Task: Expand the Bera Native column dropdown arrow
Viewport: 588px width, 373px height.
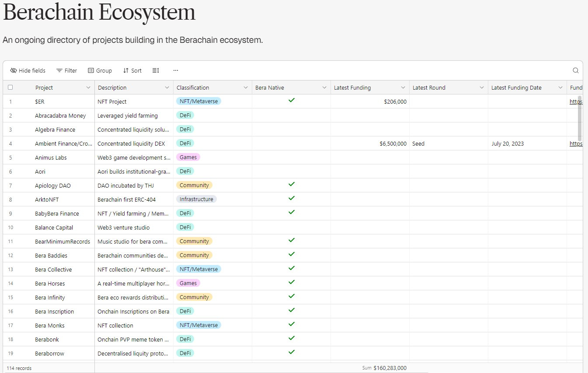Action: click(324, 88)
